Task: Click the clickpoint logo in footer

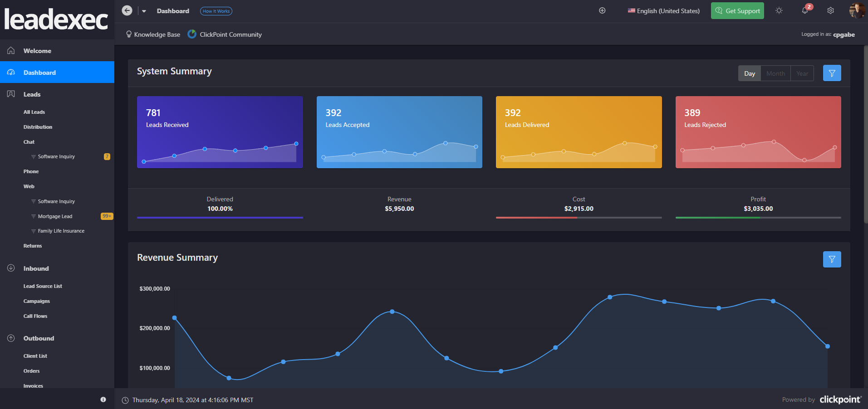Action: tap(840, 399)
